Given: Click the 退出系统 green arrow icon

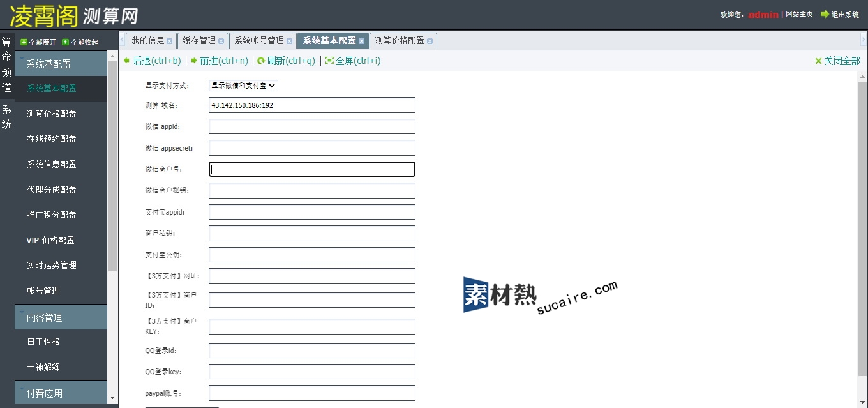Looking at the screenshot, I should pyautogui.click(x=825, y=14).
